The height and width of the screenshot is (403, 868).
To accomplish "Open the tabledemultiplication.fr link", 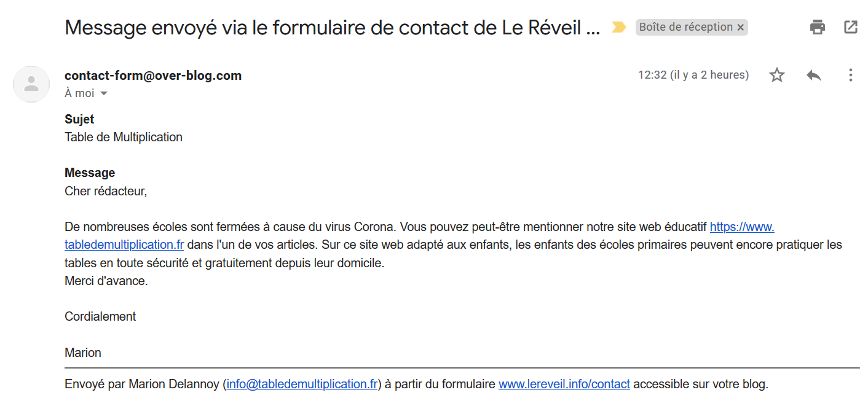I will 124,245.
